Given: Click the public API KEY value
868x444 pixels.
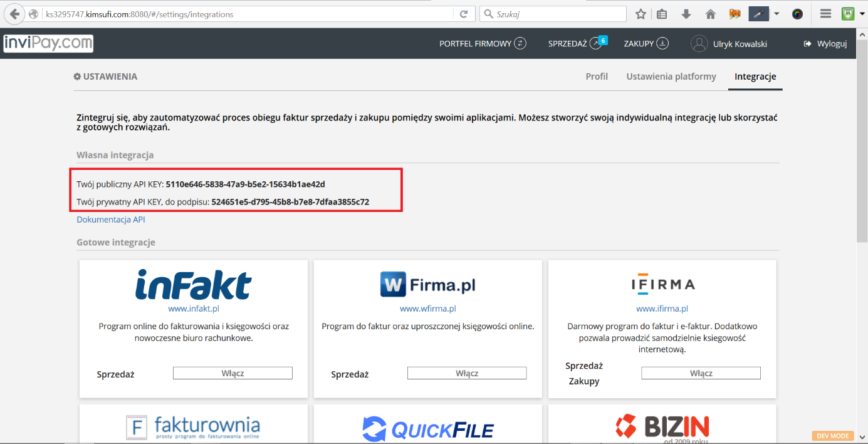Looking at the screenshot, I should pyautogui.click(x=246, y=184).
